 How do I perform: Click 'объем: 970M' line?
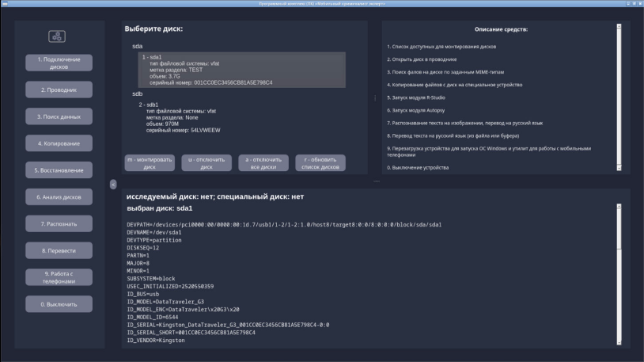pyautogui.click(x=162, y=124)
